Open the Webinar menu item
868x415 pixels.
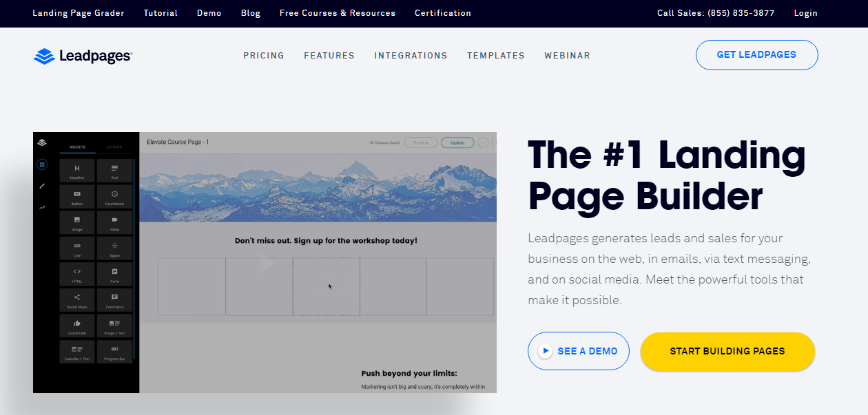[567, 56]
